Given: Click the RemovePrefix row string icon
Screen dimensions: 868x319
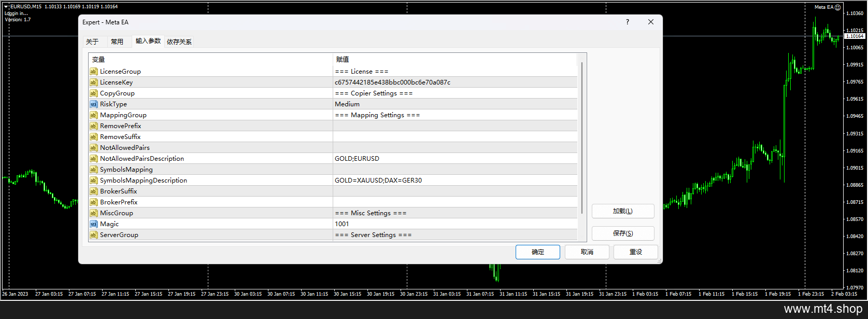Looking at the screenshot, I should tap(93, 126).
